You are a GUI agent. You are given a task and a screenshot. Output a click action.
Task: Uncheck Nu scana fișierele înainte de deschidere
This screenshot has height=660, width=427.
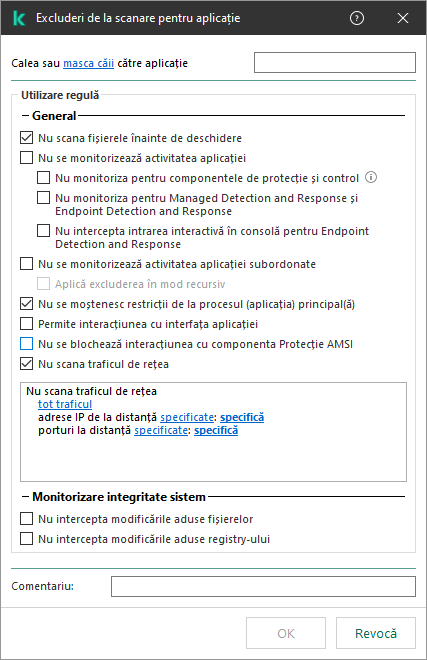pyautogui.click(x=27, y=138)
